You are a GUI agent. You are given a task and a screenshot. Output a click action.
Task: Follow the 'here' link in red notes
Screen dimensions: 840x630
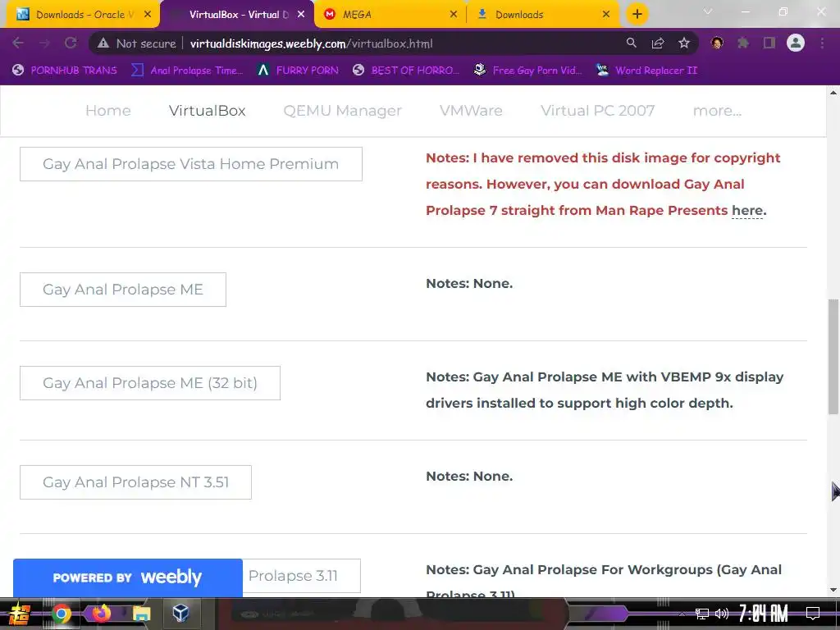[747, 211]
